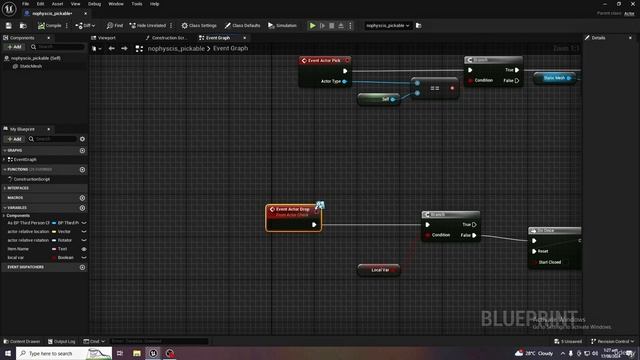Open My Blueprint settings gear

click(82, 139)
